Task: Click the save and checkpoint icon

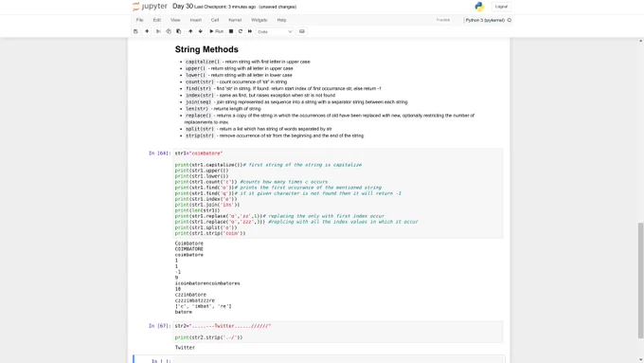Action: coord(135,31)
